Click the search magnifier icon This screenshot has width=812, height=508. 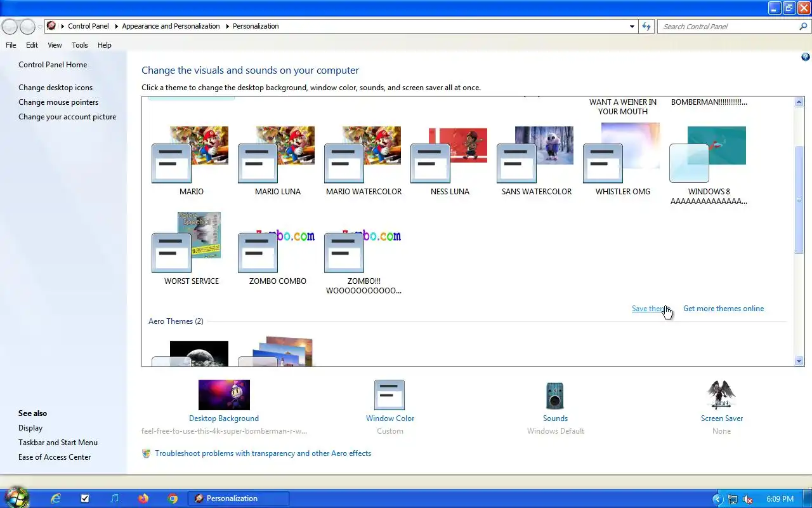pyautogui.click(x=803, y=27)
